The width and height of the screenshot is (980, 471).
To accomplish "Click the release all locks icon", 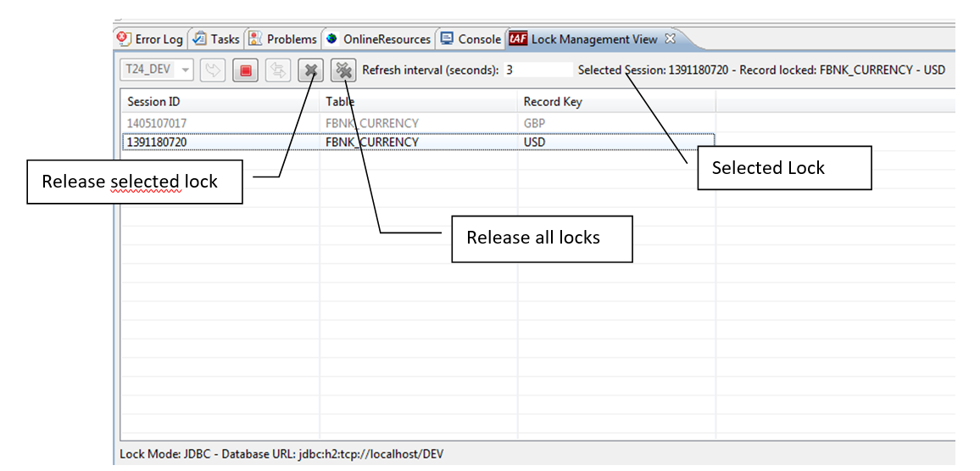I will [343, 71].
